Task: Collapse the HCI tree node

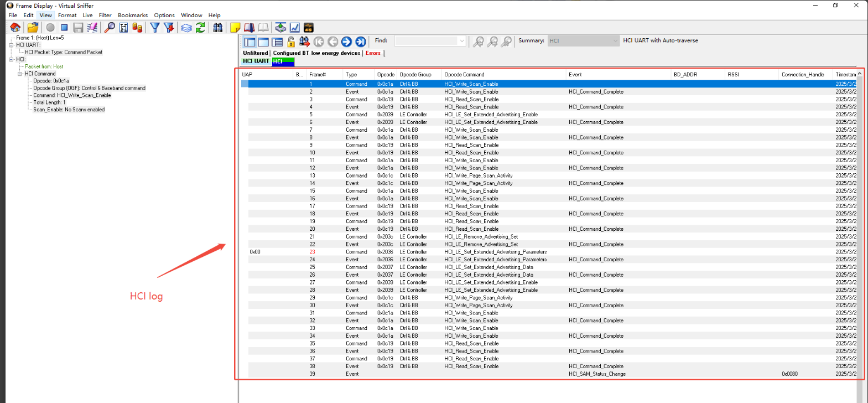Action: (11, 59)
